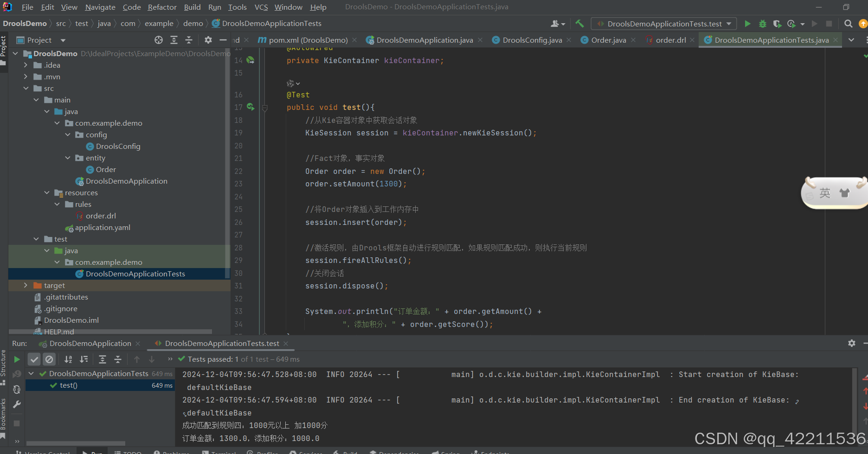Expand all test results in Run panel

point(103,359)
